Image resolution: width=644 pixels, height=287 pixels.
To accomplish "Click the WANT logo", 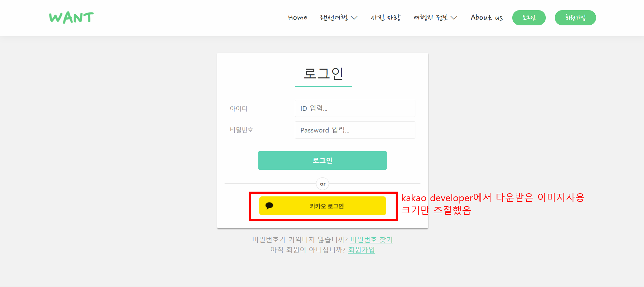I will (x=71, y=18).
